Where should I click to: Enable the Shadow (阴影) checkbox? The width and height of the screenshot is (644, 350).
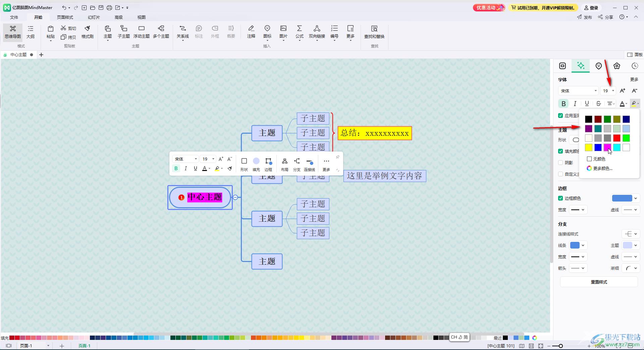coord(560,163)
